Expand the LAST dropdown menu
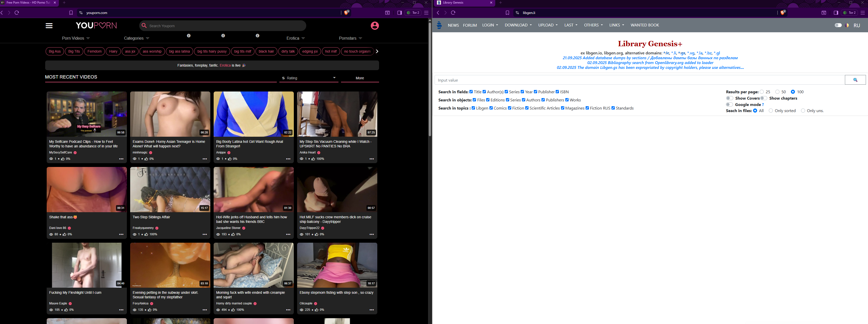The image size is (868, 324). pos(571,25)
